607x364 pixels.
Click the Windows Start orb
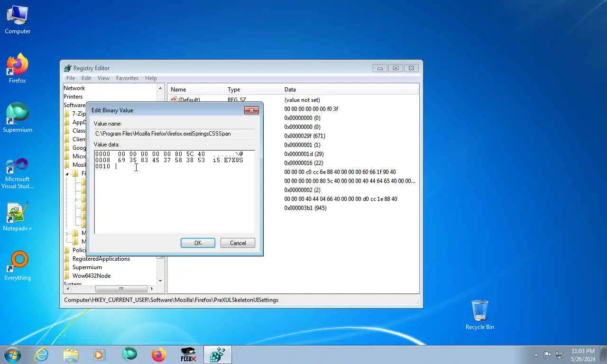click(13, 355)
